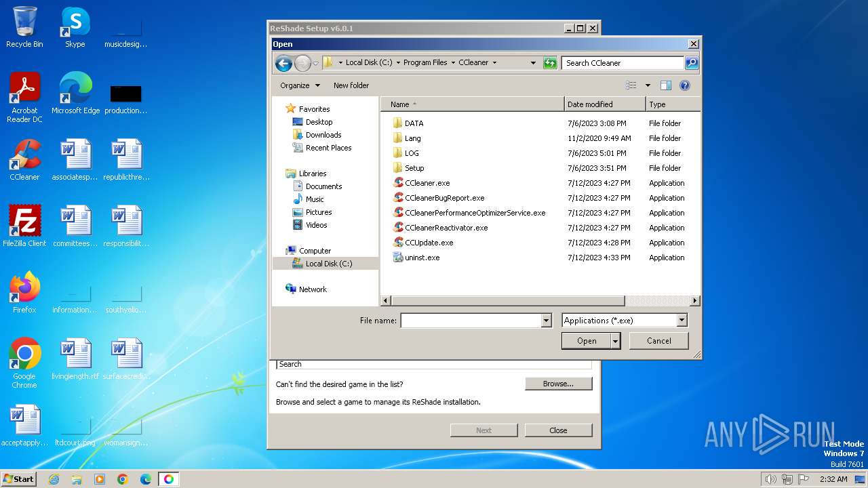Select Network in navigation pane
The width and height of the screenshot is (868, 488).
click(x=313, y=289)
